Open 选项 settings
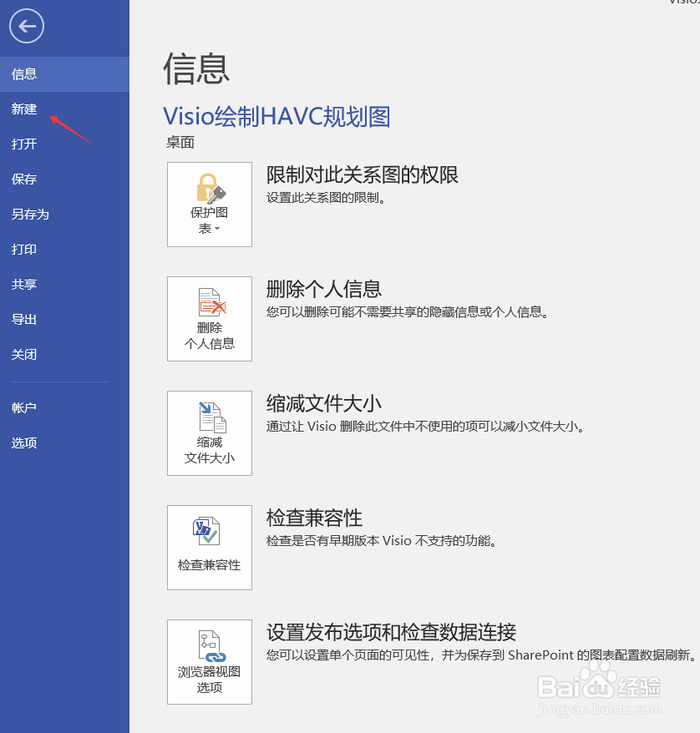Viewport: 700px width, 733px height. click(x=64, y=442)
